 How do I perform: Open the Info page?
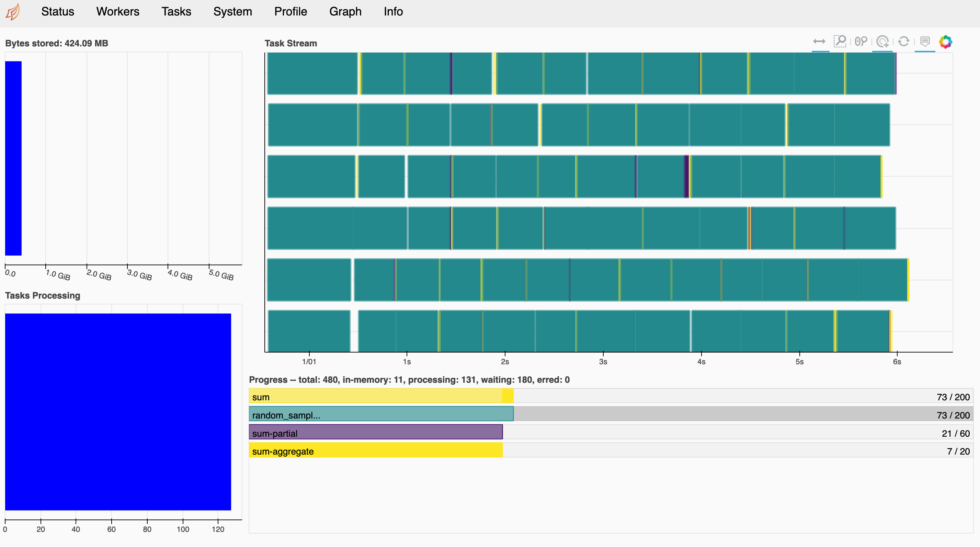pos(393,12)
